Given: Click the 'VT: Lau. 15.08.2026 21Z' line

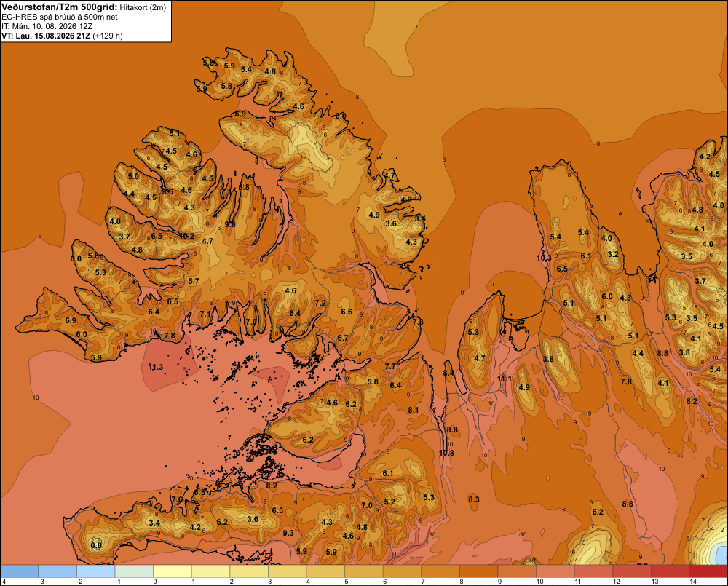Looking at the screenshot, I should (46, 36).
